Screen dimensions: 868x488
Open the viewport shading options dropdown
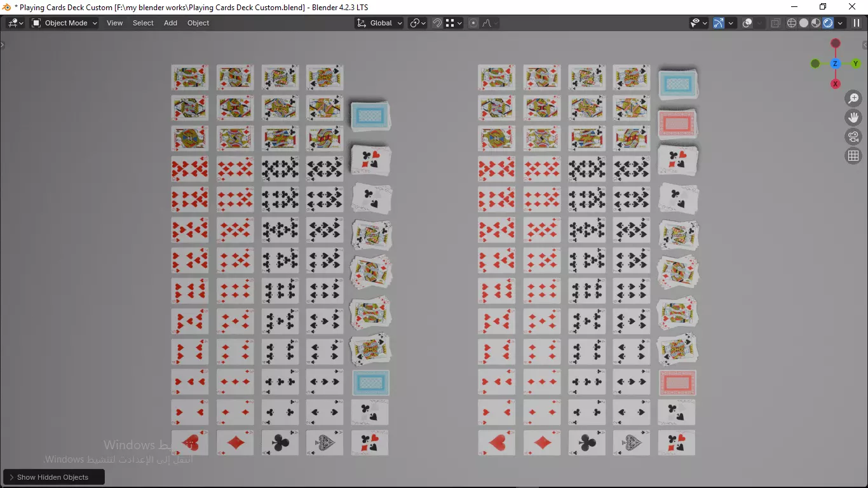[840, 23]
